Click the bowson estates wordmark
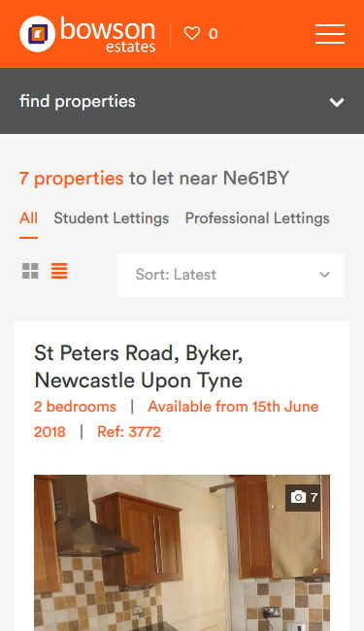This screenshot has width=364, height=631. 108,35
